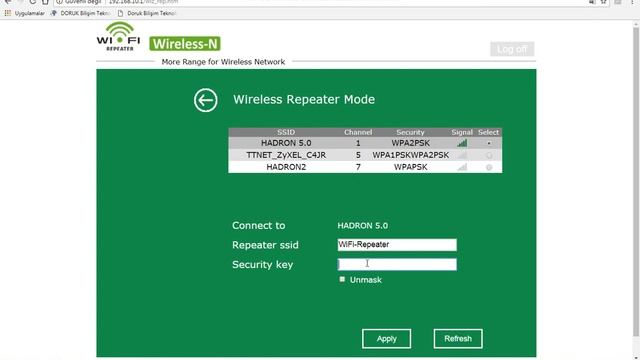Image resolution: width=640 pixels, height=360 pixels.
Task: Enable the Unmask checkbox
Action: point(342,279)
